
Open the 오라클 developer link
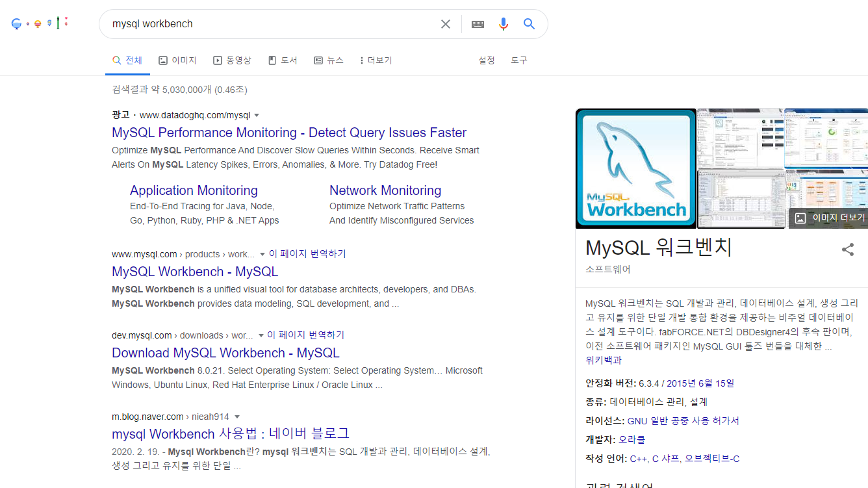click(632, 440)
